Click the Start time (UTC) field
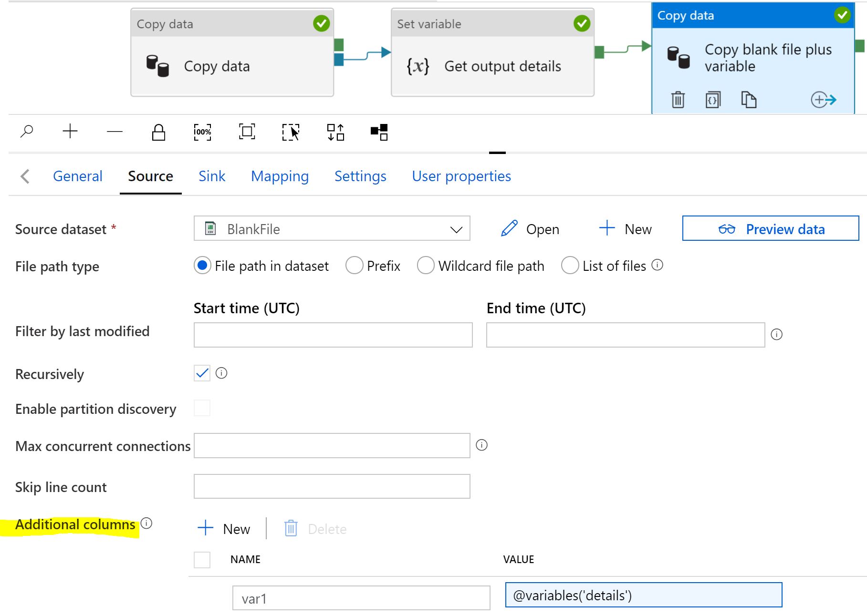 click(333, 335)
